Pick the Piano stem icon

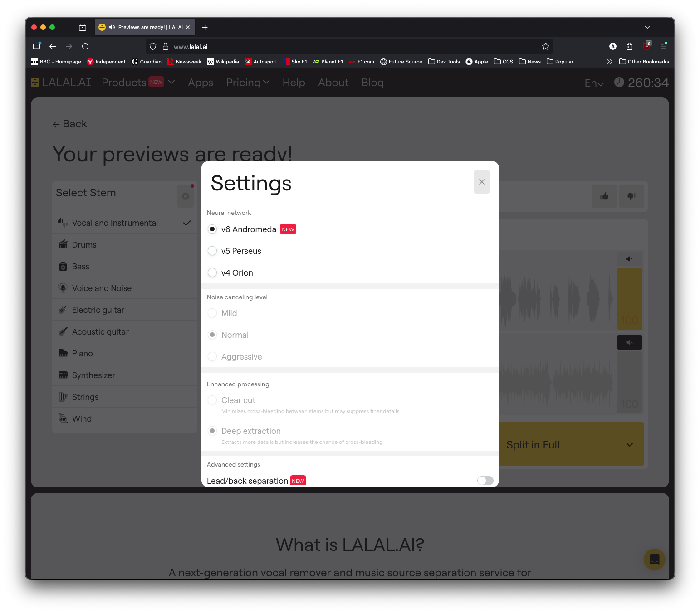click(x=63, y=353)
